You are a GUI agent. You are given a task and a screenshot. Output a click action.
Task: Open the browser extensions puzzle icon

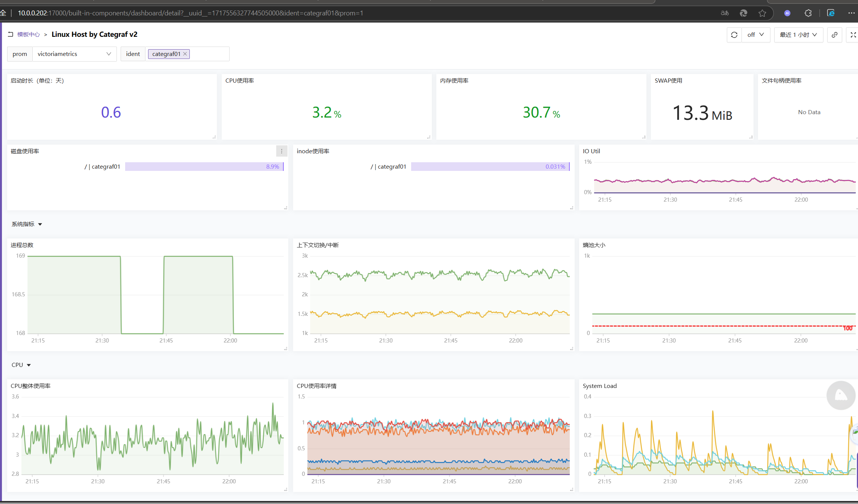(x=808, y=13)
